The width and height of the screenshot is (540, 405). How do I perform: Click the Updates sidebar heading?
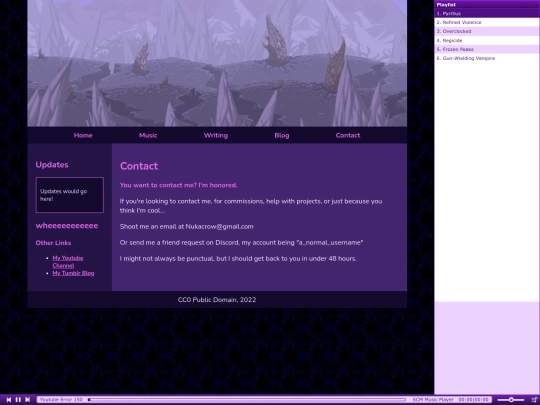pyautogui.click(x=52, y=165)
